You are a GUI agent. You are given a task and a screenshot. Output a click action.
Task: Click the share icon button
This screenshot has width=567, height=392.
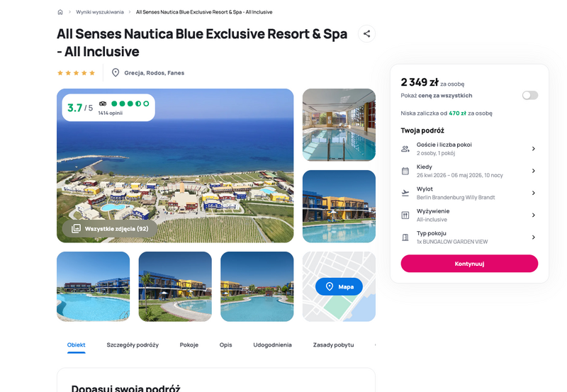pos(366,33)
